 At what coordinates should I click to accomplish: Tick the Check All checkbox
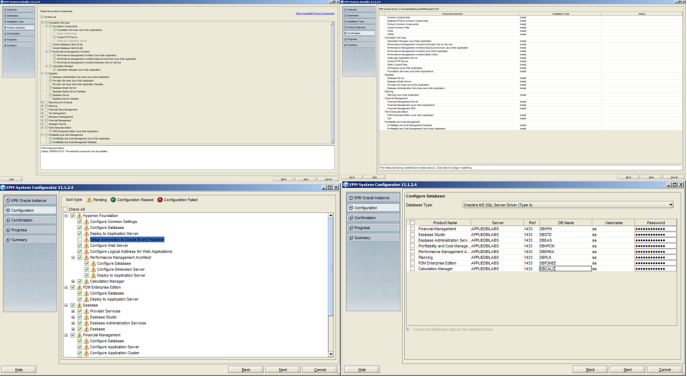tap(65, 210)
